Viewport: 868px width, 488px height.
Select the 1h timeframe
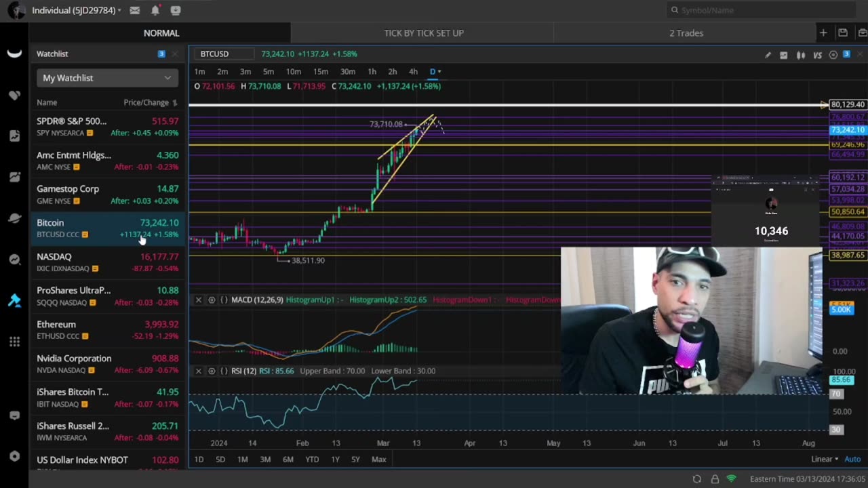point(372,72)
